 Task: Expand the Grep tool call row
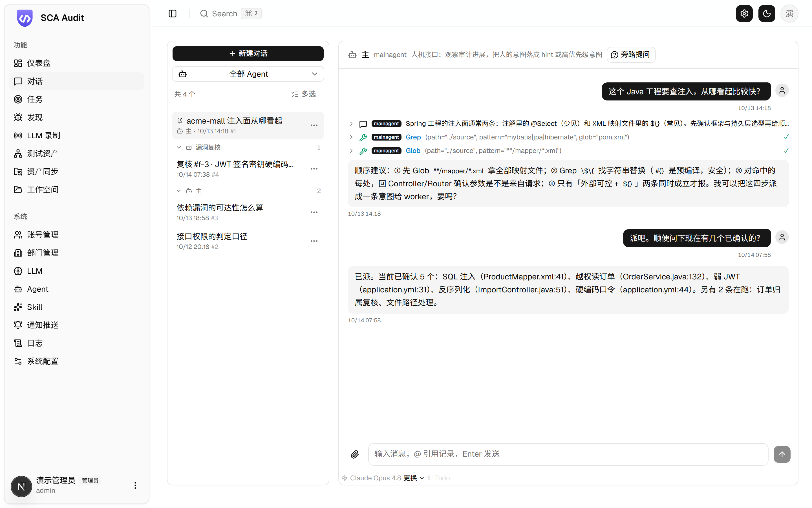tap(351, 137)
